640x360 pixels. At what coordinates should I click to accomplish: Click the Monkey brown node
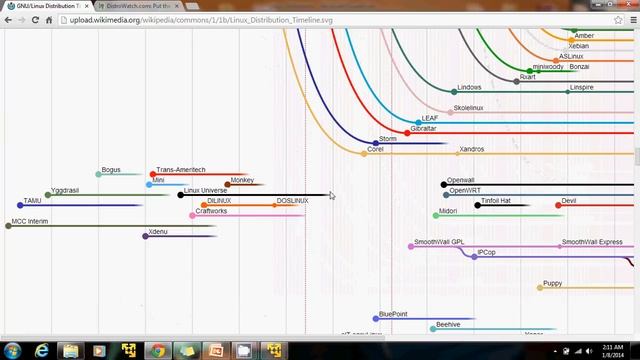tap(227, 184)
